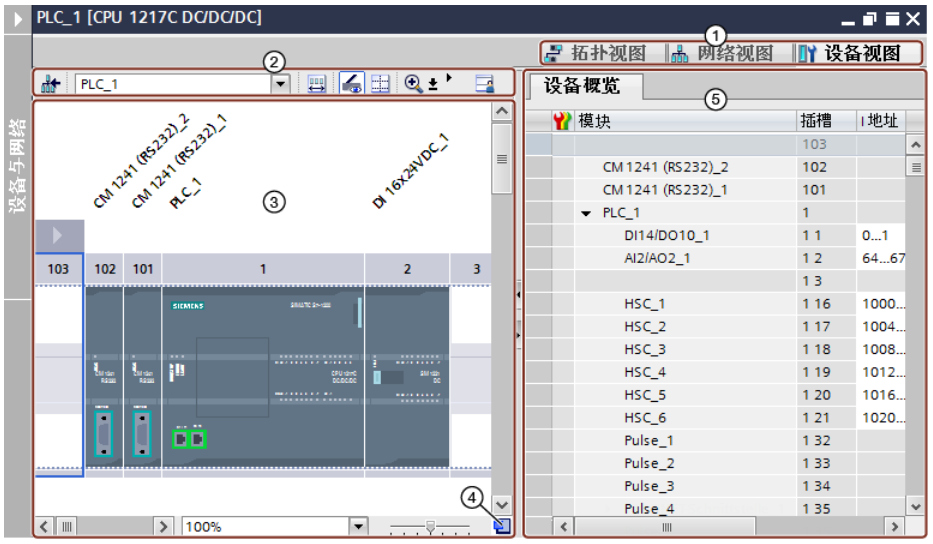Open the 100% zoom level dropdown
This screenshot has height=544, width=933.
(358, 526)
